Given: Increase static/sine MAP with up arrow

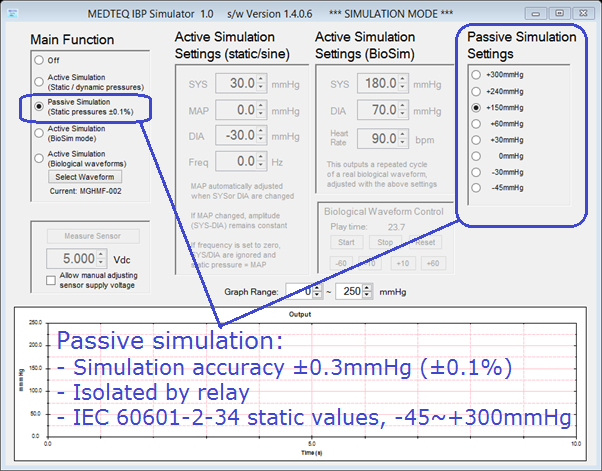Looking at the screenshot, I should pos(261,106).
